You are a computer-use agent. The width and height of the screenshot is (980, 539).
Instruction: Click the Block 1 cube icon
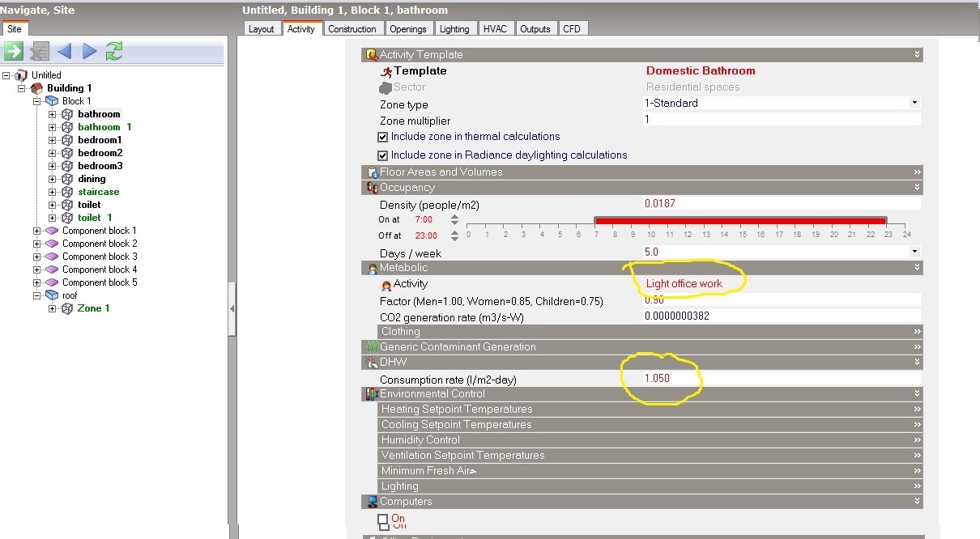click(53, 101)
